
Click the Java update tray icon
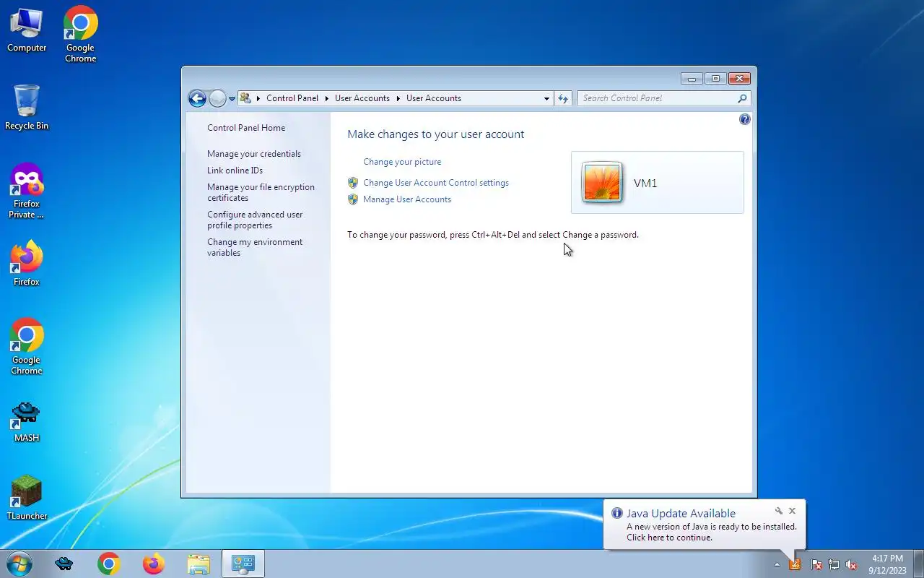(795, 564)
